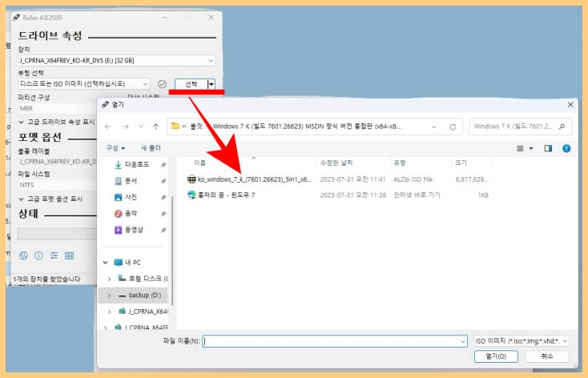Click the Rufus language globe icon
The image size is (588, 378).
pos(23,255)
